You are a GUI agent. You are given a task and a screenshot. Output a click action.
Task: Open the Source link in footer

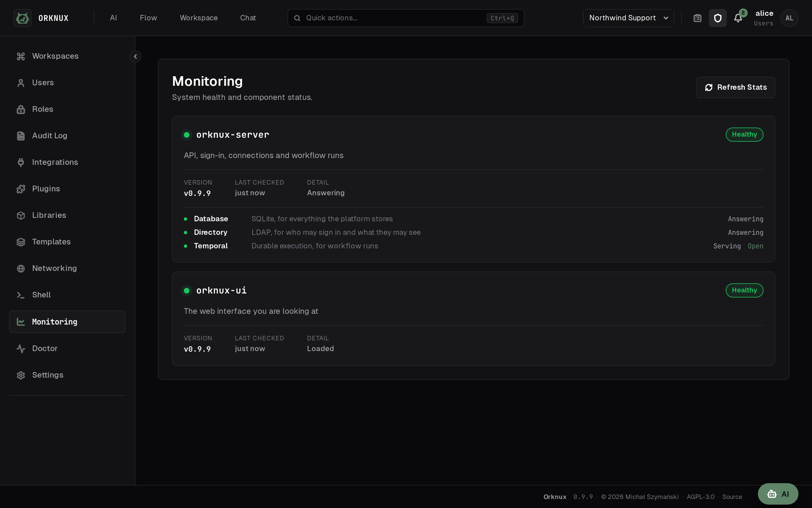[x=732, y=497]
